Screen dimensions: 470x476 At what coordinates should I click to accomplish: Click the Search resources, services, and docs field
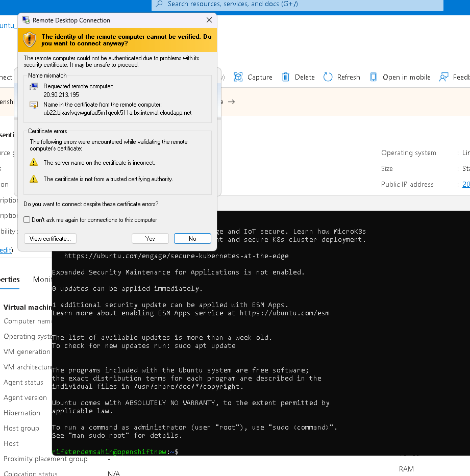(298, 4)
